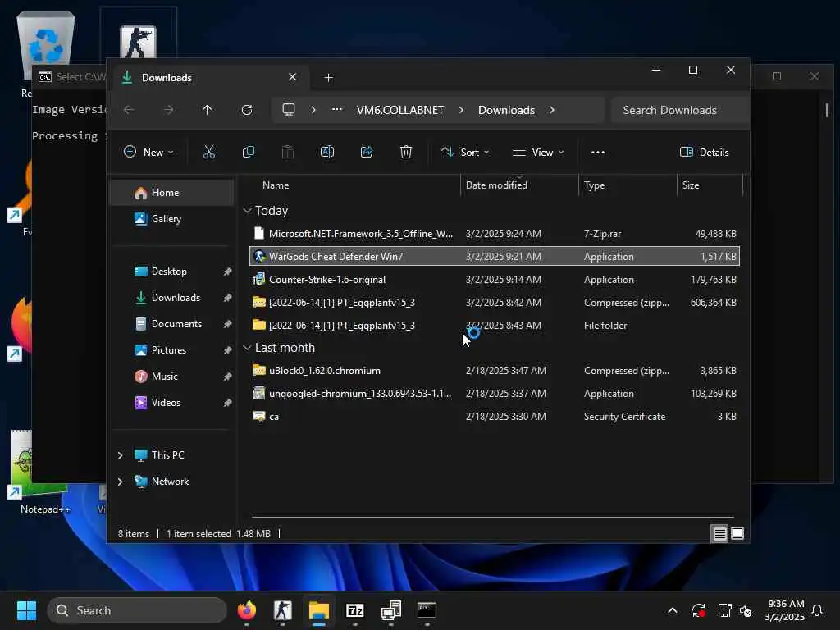Collapse the Last month group
The width and height of the screenshot is (840, 630).
pos(247,348)
